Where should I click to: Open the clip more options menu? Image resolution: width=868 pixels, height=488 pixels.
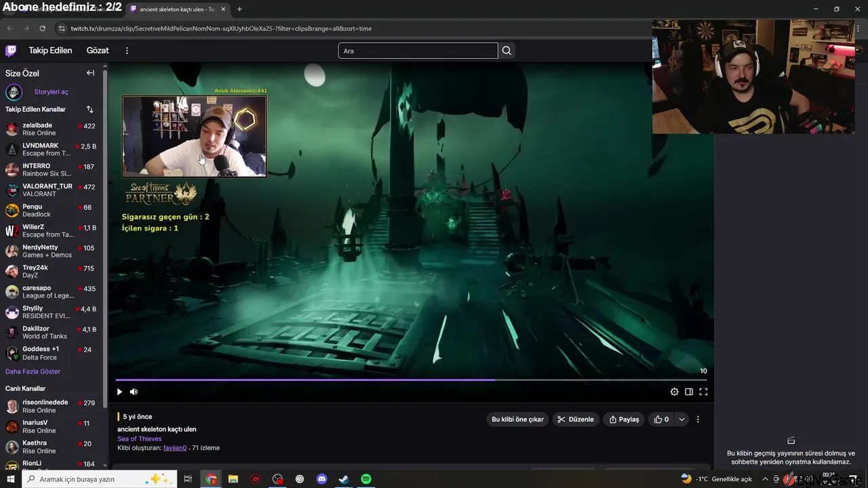click(x=698, y=420)
